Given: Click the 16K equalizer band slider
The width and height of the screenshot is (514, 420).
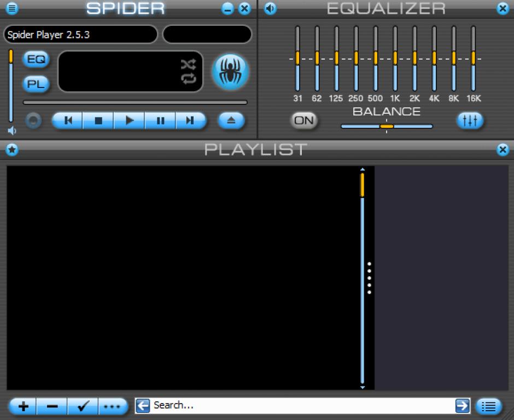Looking at the screenshot, I should (474, 59).
